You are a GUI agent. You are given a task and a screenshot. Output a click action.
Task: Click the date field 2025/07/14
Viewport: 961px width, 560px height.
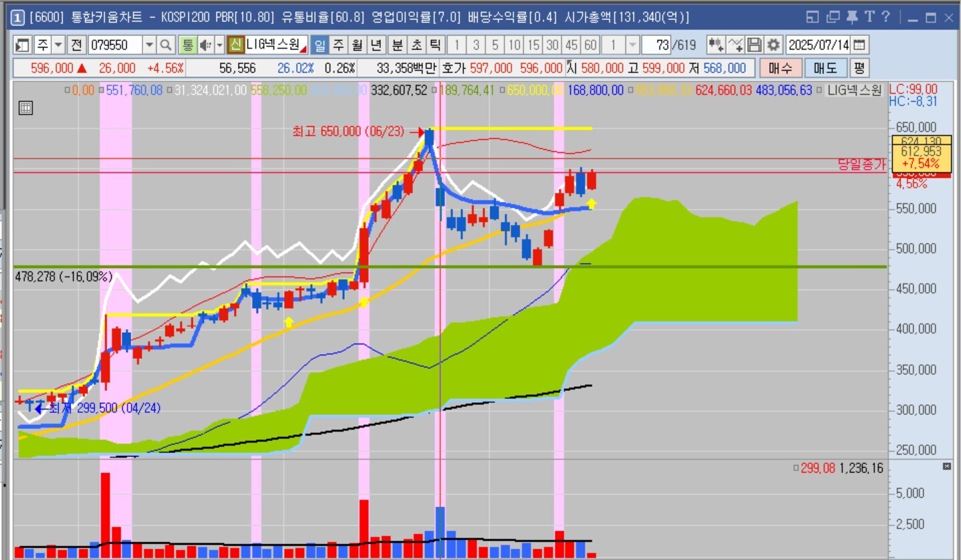tap(819, 45)
